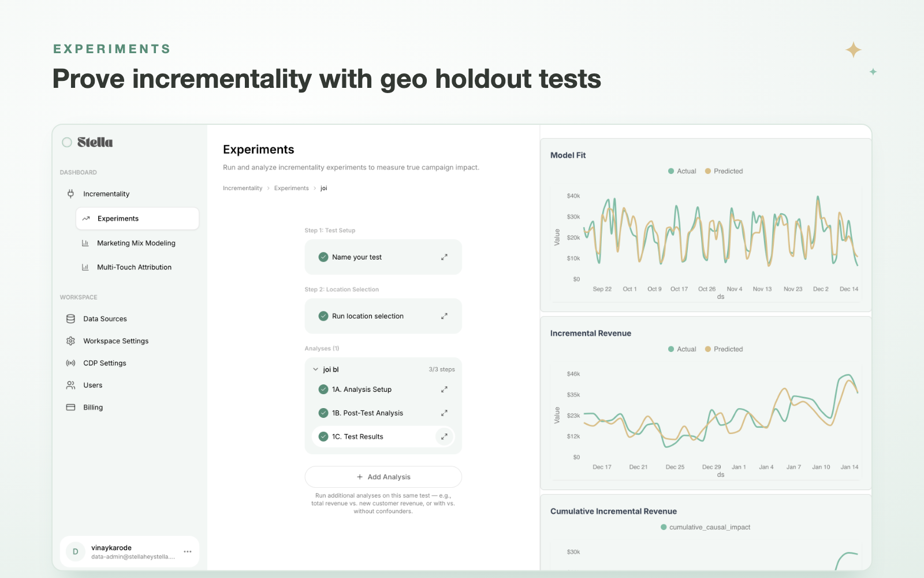
Task: Click the checkmark beside 1A. Analysis Setup
Action: tap(323, 390)
